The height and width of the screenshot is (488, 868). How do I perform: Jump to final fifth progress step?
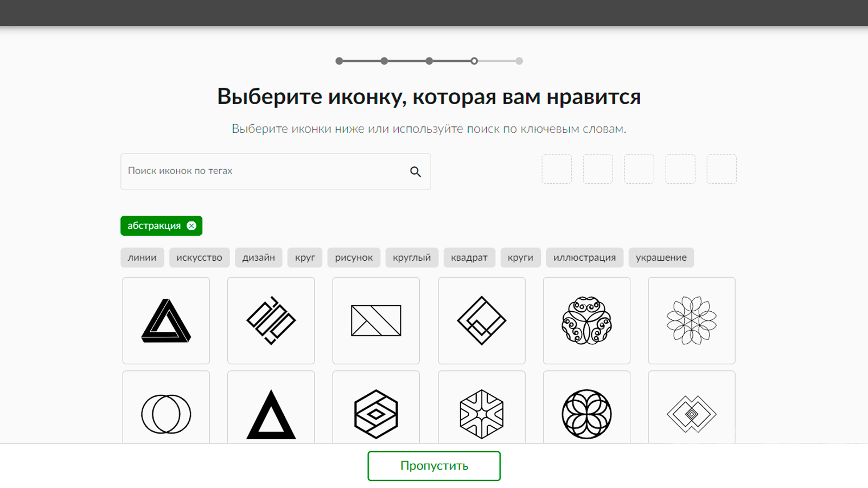[x=519, y=61]
